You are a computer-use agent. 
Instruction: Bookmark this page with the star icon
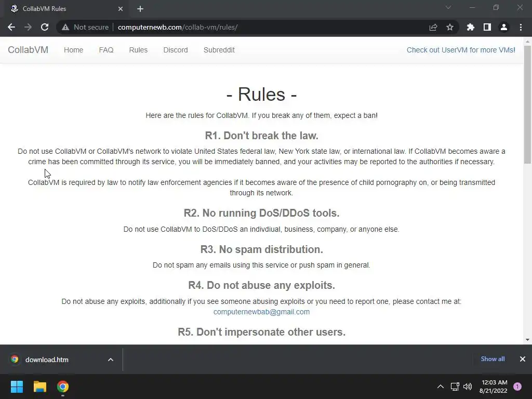coord(450,27)
